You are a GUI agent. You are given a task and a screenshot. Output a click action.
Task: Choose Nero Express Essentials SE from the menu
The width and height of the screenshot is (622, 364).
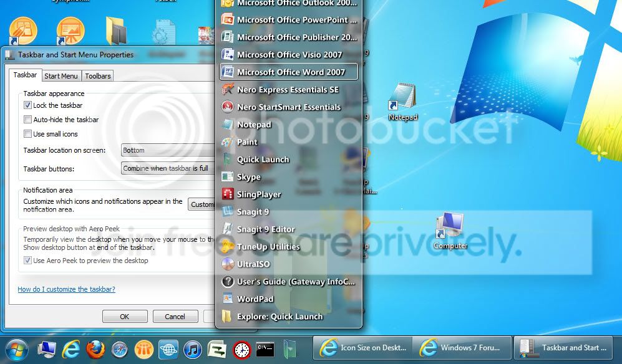pyautogui.click(x=289, y=89)
